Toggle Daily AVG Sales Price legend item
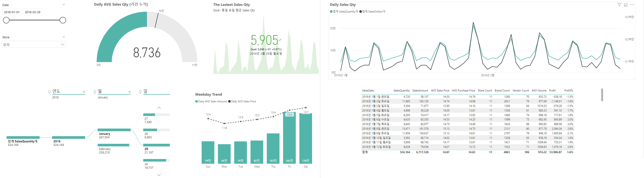 click(242, 101)
